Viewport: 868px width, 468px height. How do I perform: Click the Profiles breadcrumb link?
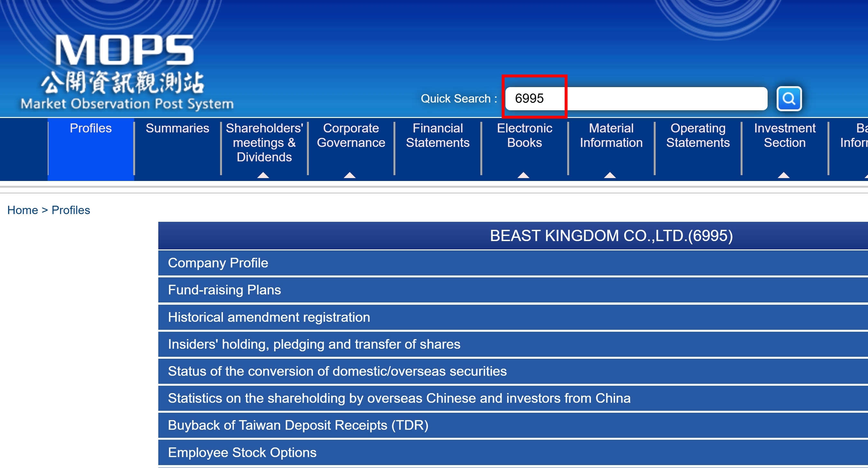pos(71,210)
